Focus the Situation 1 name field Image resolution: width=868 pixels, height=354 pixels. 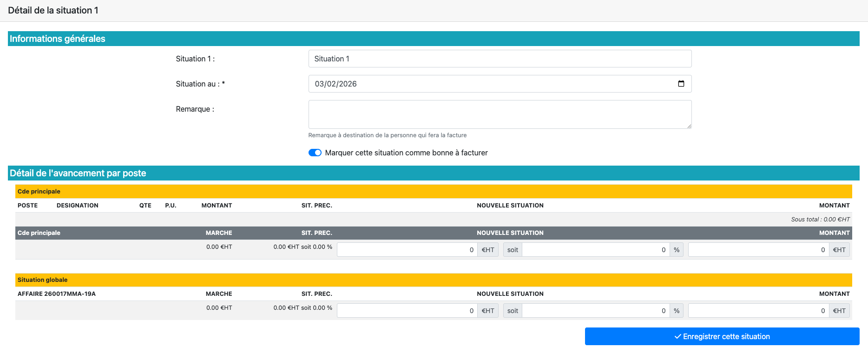(x=500, y=59)
